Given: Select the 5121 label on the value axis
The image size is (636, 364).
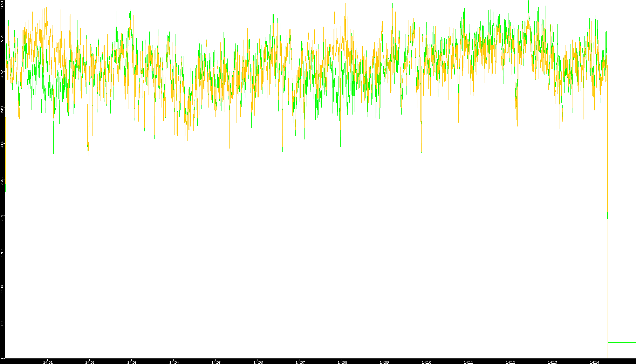Looking at the screenshot, I should [x=2, y=38].
